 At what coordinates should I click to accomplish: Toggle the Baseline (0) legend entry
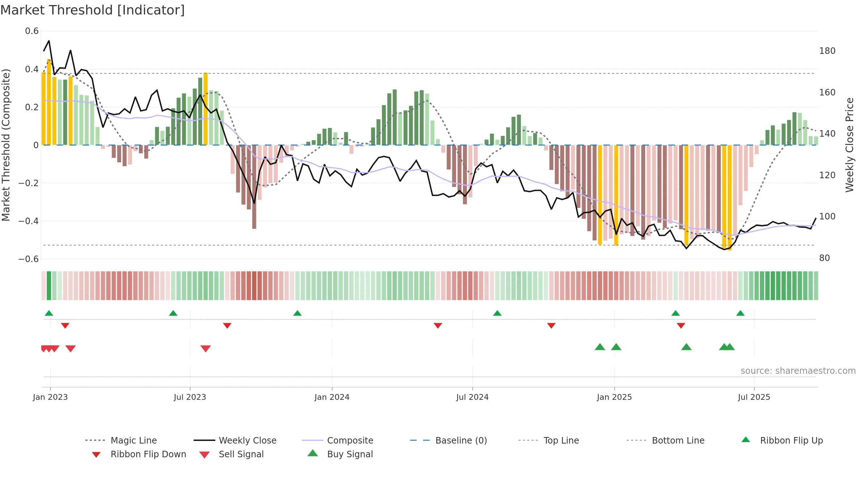(x=448, y=440)
